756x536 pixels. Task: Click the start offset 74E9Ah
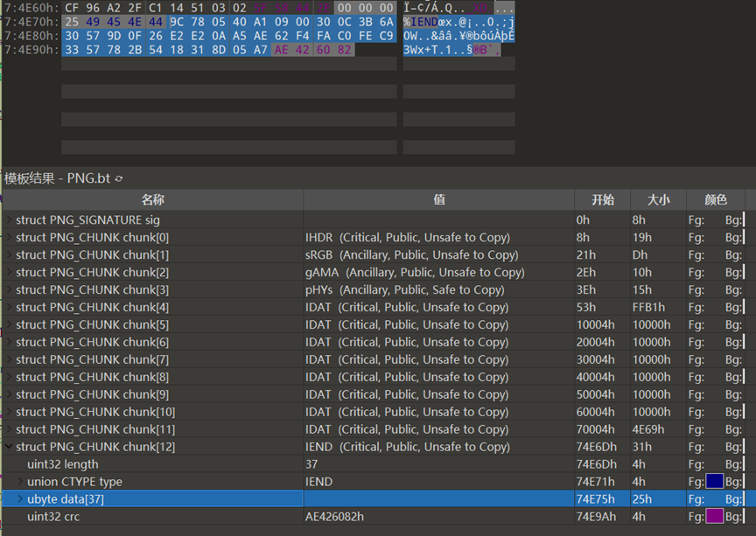pos(596,516)
